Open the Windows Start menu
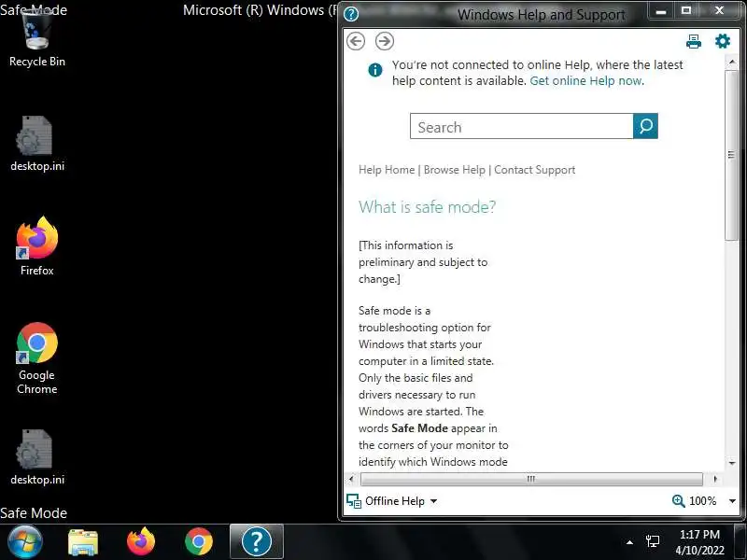The width and height of the screenshot is (747, 560). [25, 542]
